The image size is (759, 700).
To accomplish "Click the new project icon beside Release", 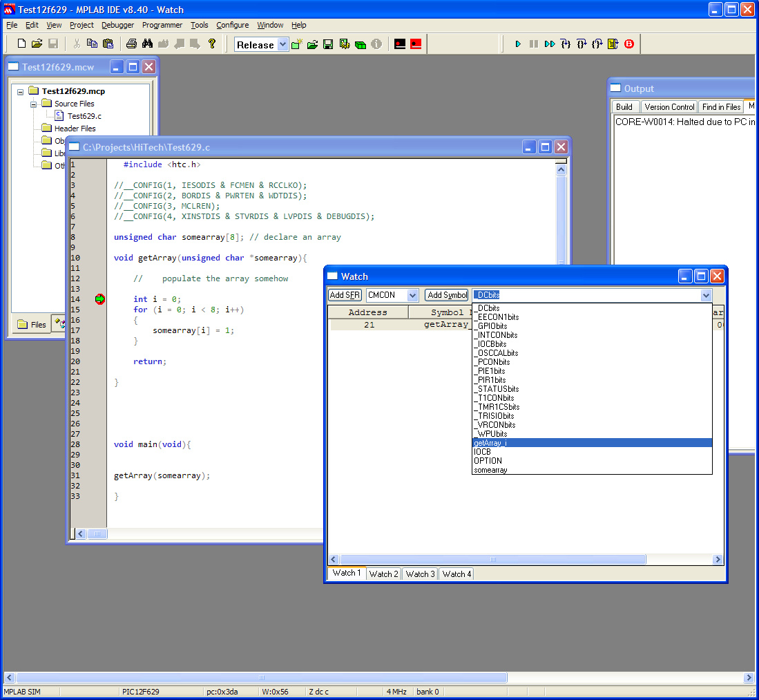I will click(297, 44).
